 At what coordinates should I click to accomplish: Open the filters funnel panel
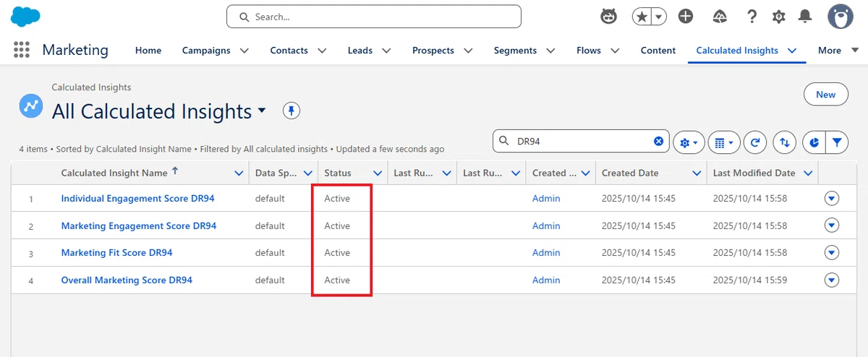[837, 143]
